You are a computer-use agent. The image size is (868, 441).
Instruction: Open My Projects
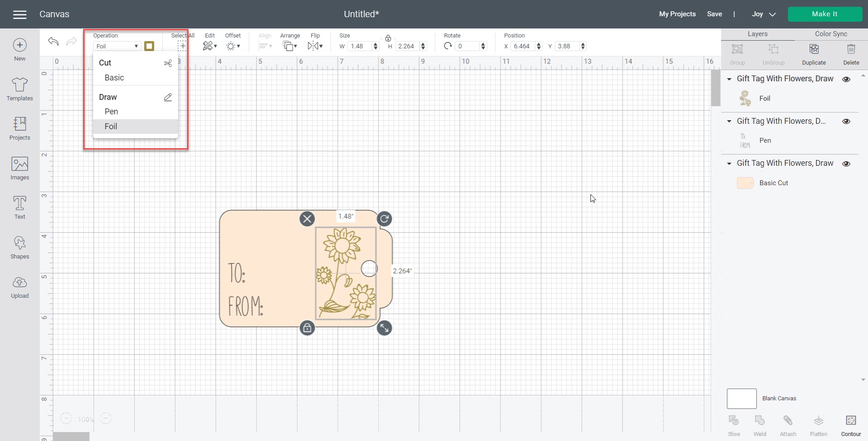coord(677,14)
